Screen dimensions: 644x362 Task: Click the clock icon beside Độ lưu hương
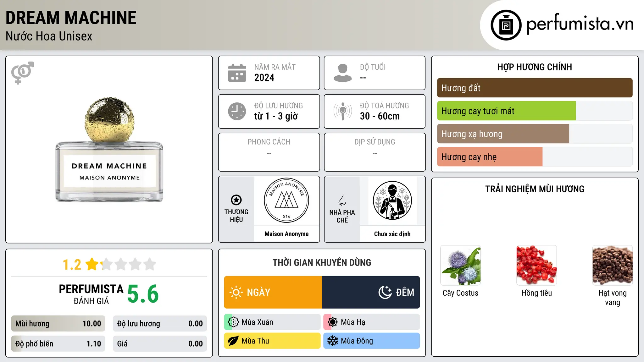tap(237, 111)
